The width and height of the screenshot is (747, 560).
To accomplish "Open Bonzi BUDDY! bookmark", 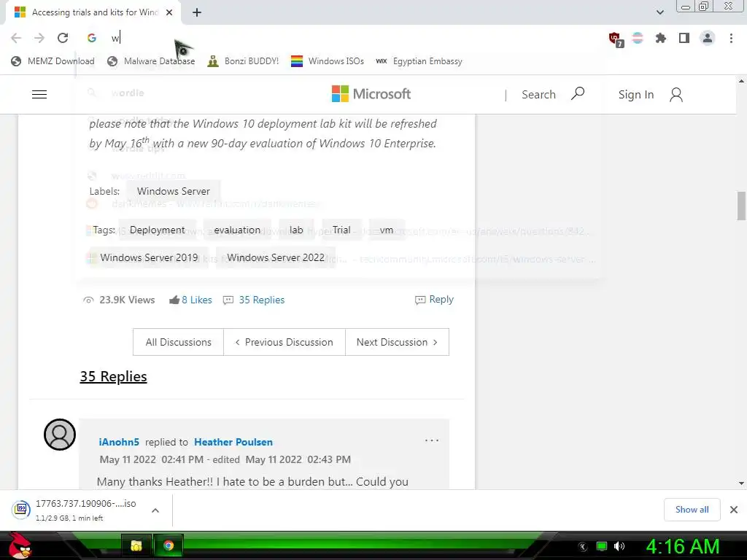I will point(243,61).
